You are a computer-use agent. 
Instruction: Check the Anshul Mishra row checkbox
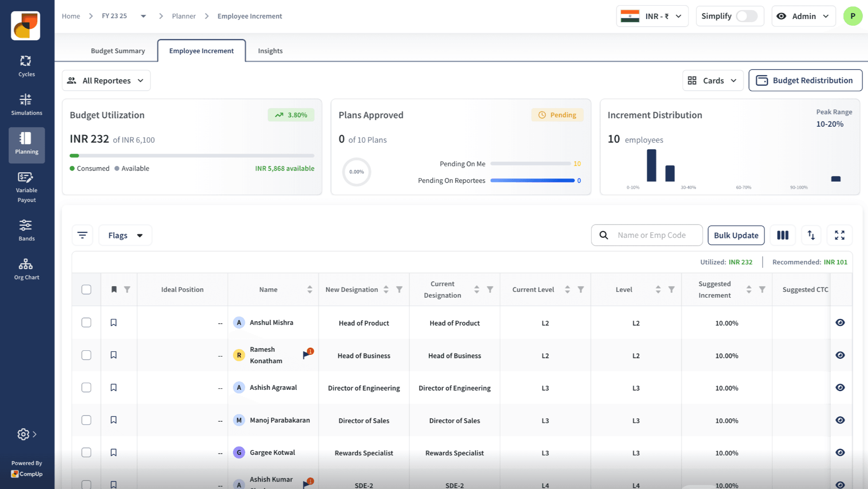[86, 322]
